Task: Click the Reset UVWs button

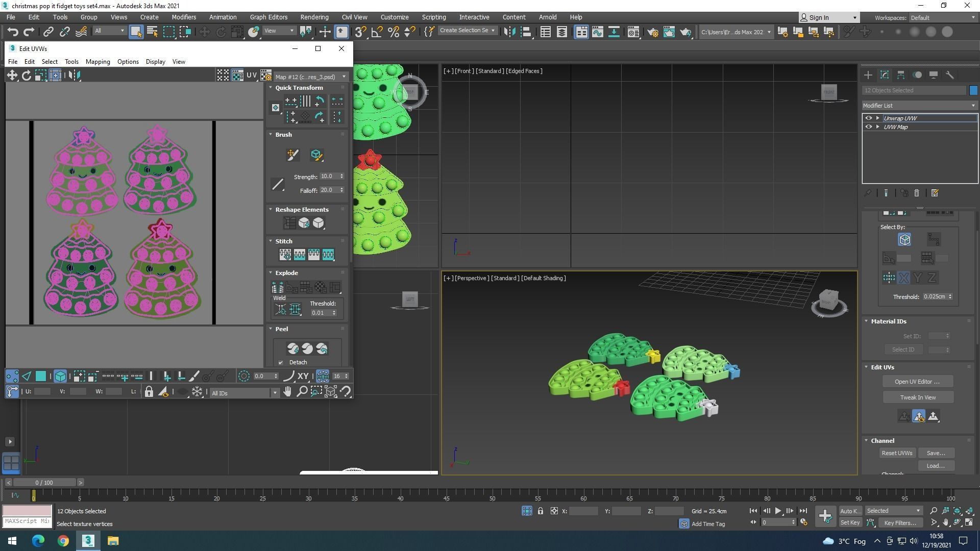Action: pos(897,453)
